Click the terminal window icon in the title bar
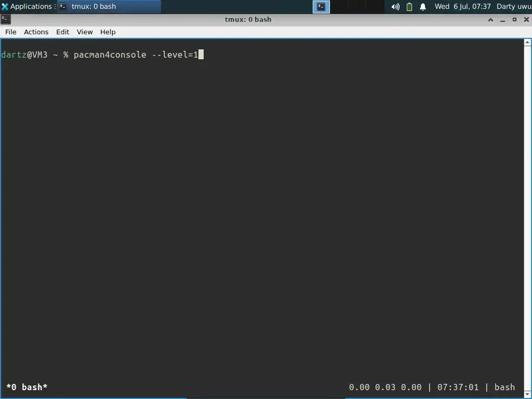 (6, 19)
